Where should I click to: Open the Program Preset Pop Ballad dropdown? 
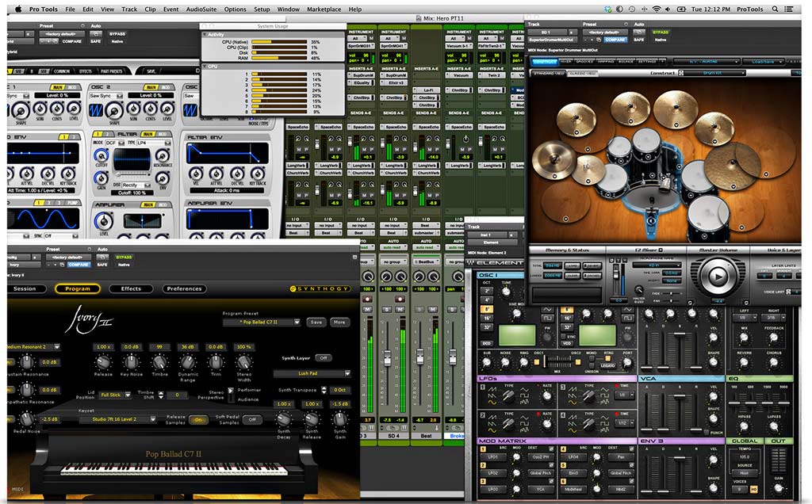point(262,323)
